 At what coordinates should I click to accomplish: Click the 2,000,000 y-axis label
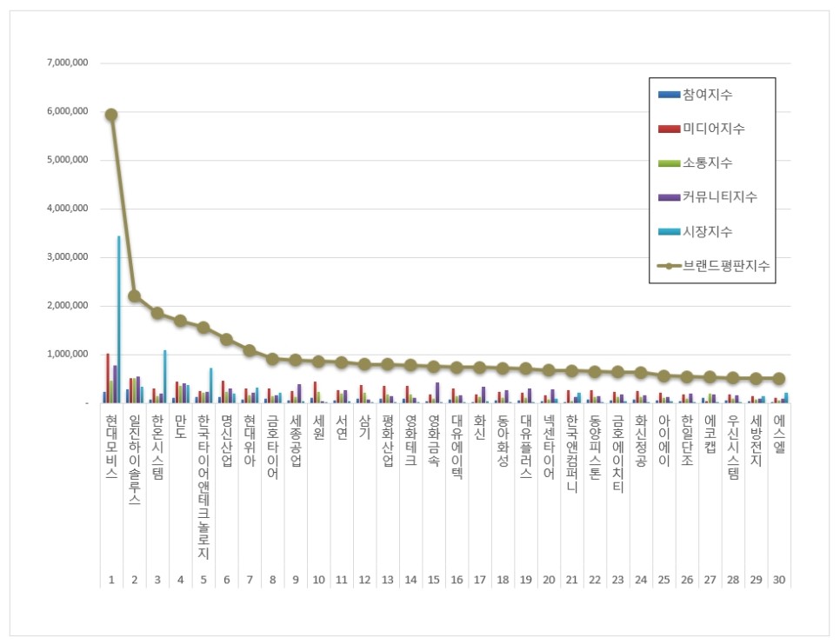point(68,306)
